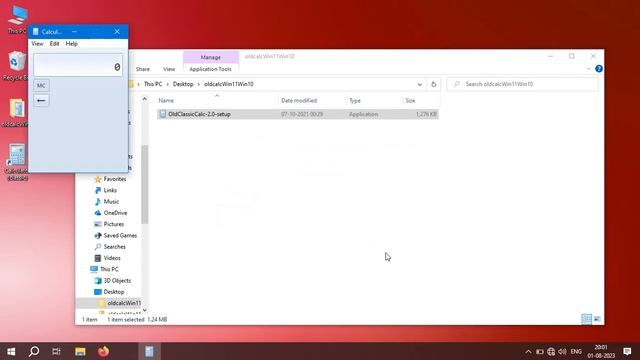Click the MC memory clear button

point(41,85)
